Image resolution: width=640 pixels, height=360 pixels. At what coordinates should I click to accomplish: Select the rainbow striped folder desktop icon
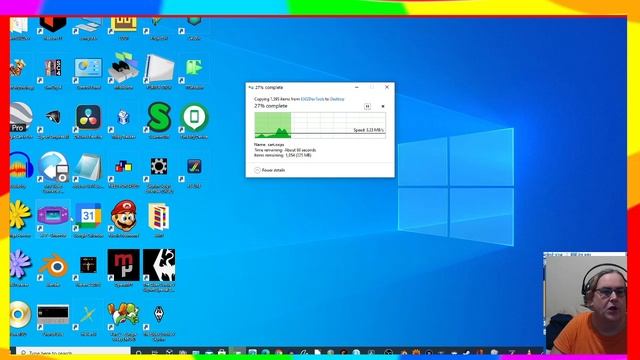coord(159,216)
